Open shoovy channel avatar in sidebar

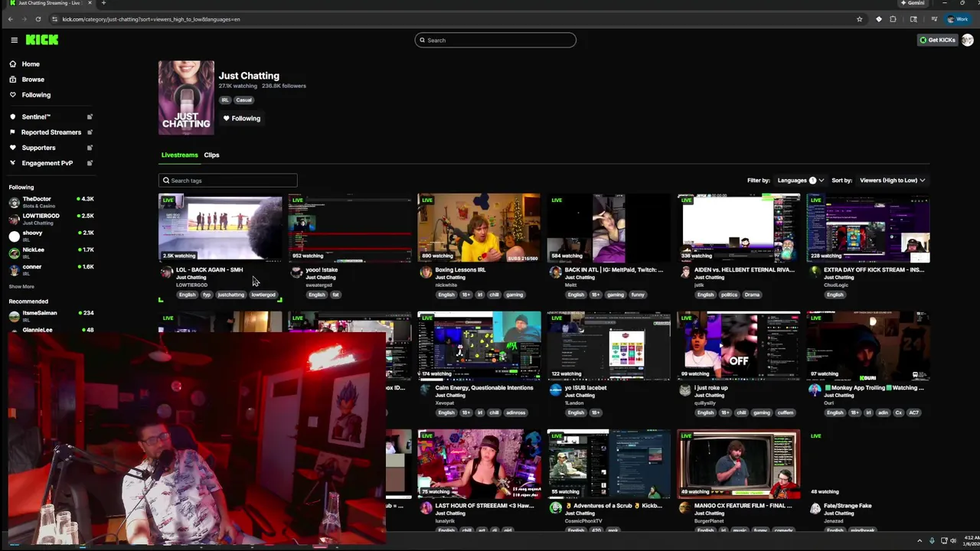tap(14, 236)
